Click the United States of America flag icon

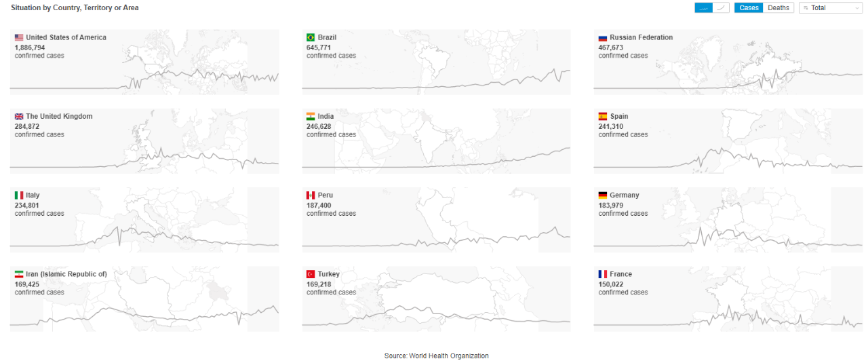tap(19, 37)
